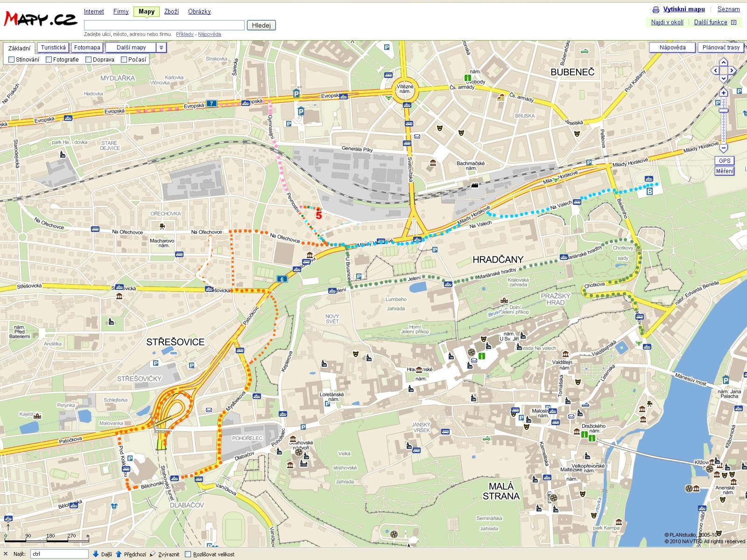Pan the map left with arrow

click(715, 70)
